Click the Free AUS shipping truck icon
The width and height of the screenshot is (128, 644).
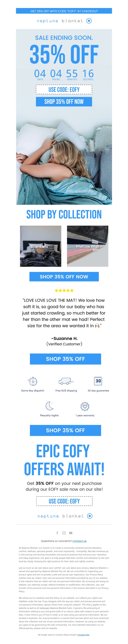pos(66,381)
